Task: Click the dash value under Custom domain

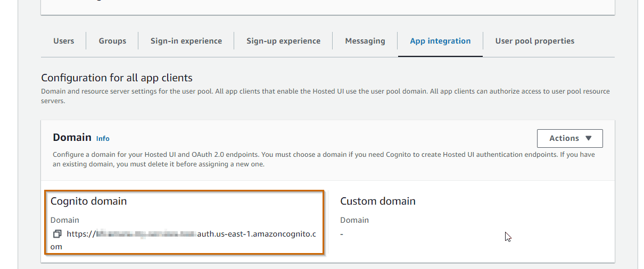Action: (342, 234)
